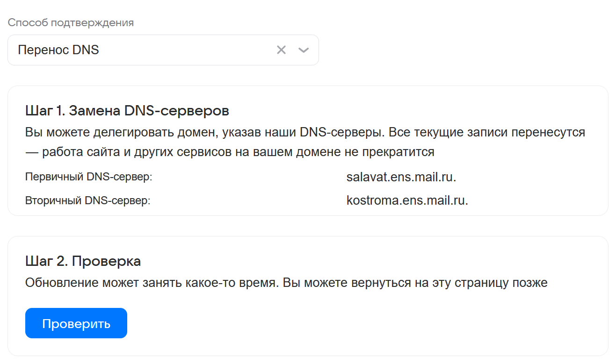
Task: Click the 'Шаг 2. Проверка' heading
Action: click(x=83, y=261)
